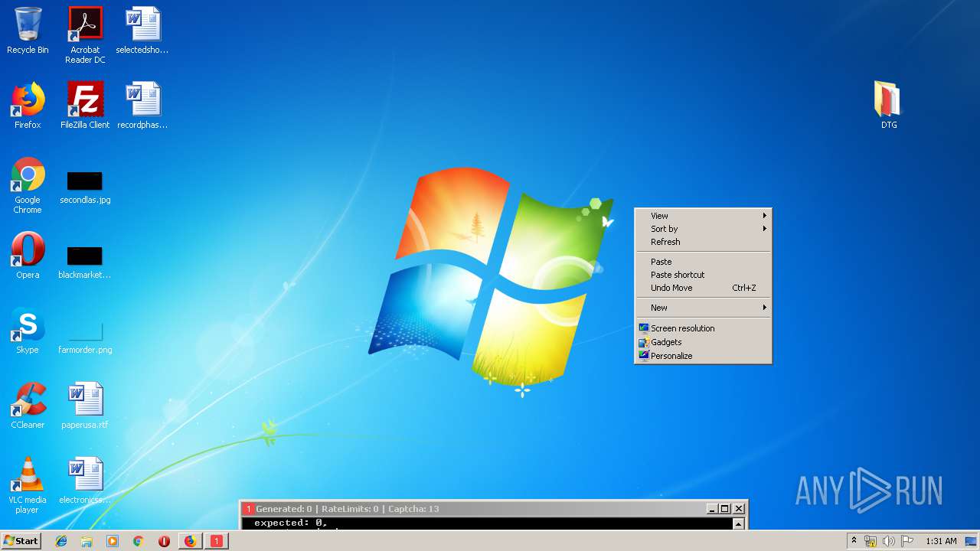The height and width of the screenshot is (551, 980).
Task: Select the selectedsho... Word document
Action: [142, 31]
